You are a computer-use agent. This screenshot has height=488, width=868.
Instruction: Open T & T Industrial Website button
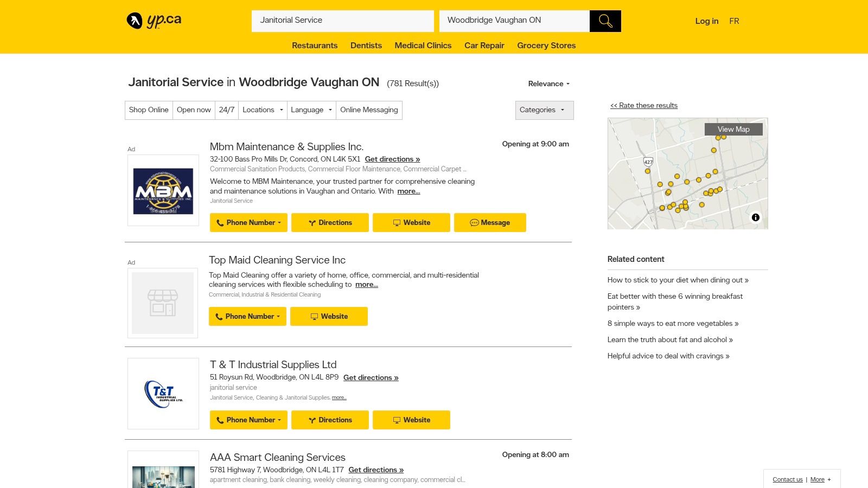coord(411,420)
